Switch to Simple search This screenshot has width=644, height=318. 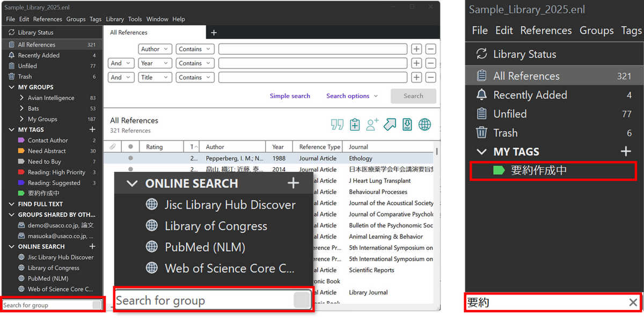tap(290, 96)
